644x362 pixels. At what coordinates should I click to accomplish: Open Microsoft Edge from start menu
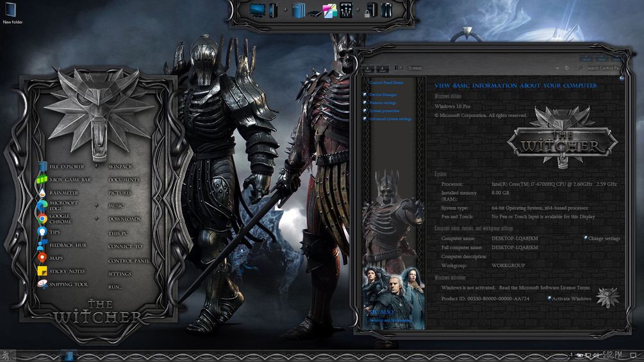coord(58,206)
